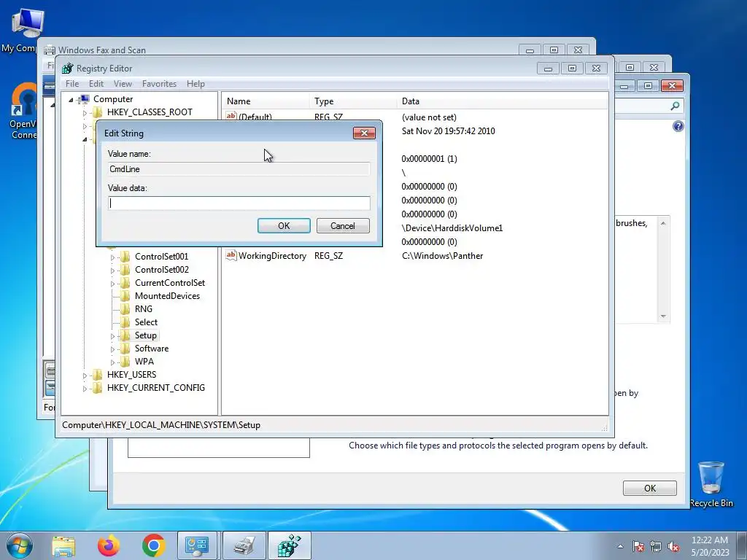Expand the Software key arrow
The image size is (747, 560).
pyautogui.click(x=112, y=349)
